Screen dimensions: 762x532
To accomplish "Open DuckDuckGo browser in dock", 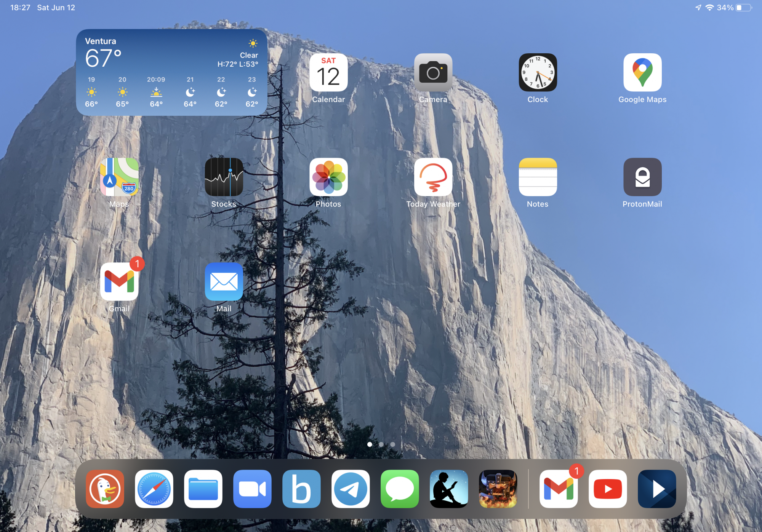I will coord(105,489).
